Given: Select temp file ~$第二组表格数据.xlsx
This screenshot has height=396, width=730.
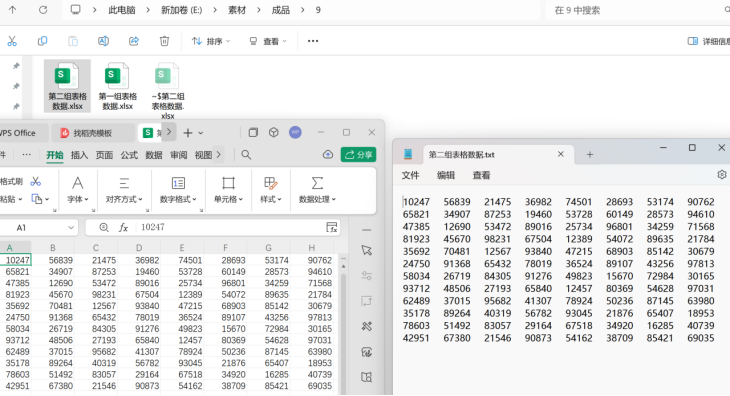Looking at the screenshot, I should pyautogui.click(x=168, y=91).
